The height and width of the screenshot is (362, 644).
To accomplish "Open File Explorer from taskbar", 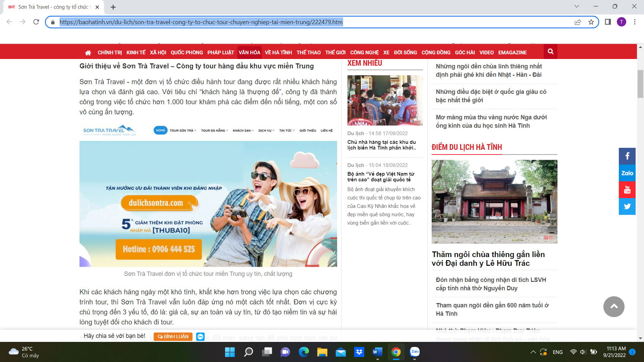I will pos(322,352).
